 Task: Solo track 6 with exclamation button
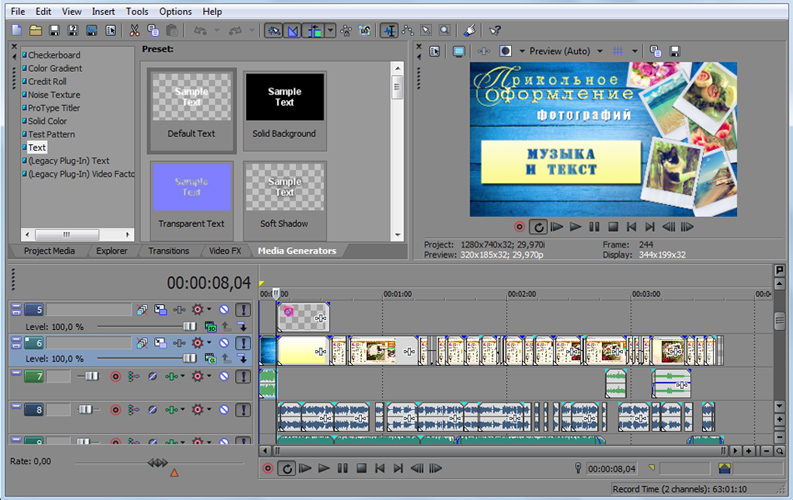pyautogui.click(x=243, y=343)
